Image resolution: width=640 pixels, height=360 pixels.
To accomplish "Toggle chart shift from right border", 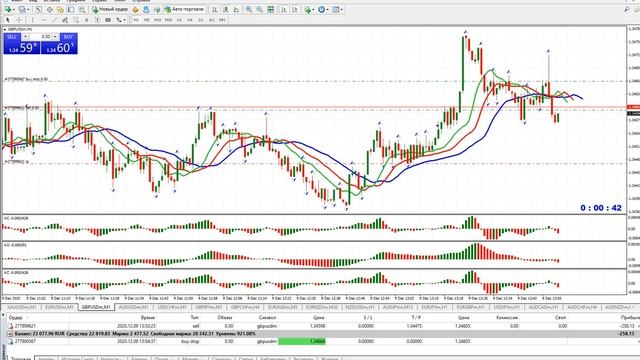I will [295, 9].
